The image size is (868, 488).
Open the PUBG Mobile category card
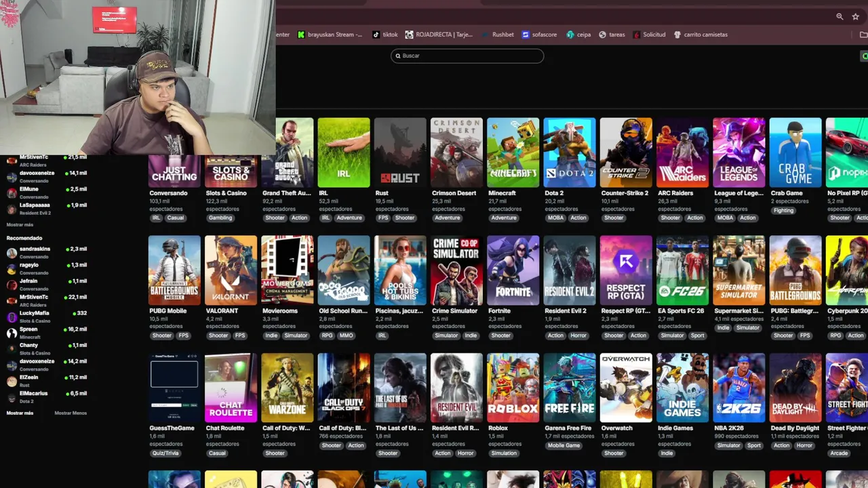click(x=174, y=270)
